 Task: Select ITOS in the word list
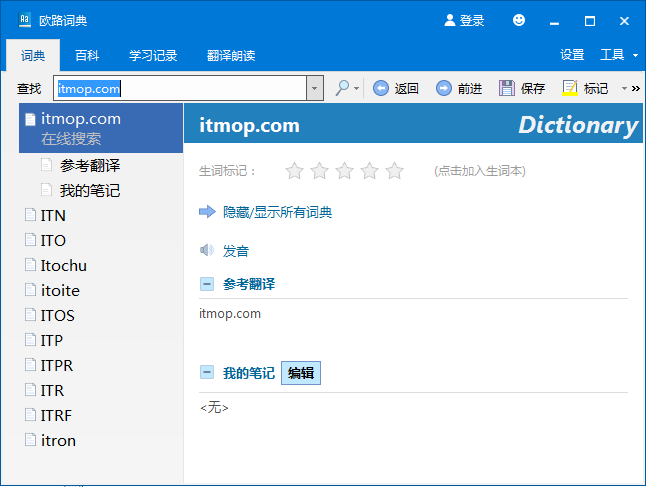pos(57,315)
